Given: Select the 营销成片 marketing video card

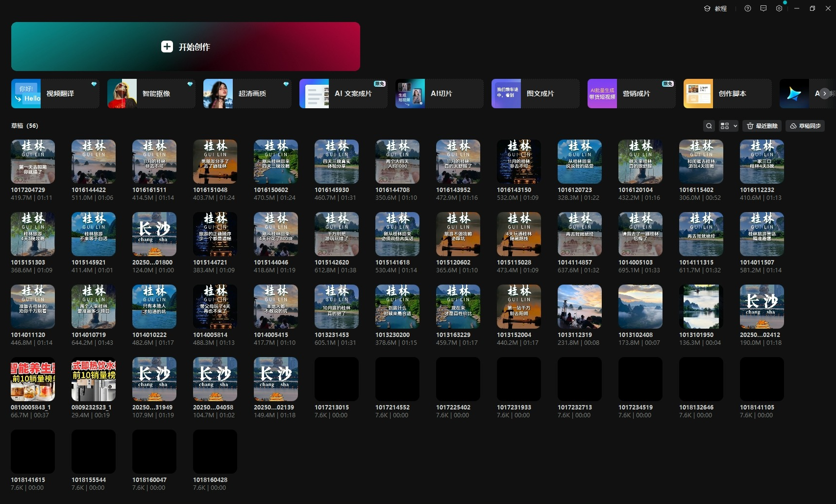Looking at the screenshot, I should tap(631, 94).
